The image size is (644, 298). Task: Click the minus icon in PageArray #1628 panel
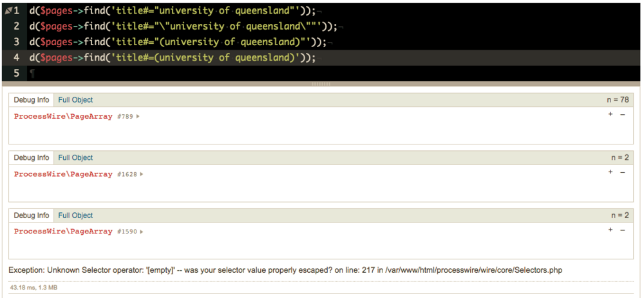[x=622, y=172]
